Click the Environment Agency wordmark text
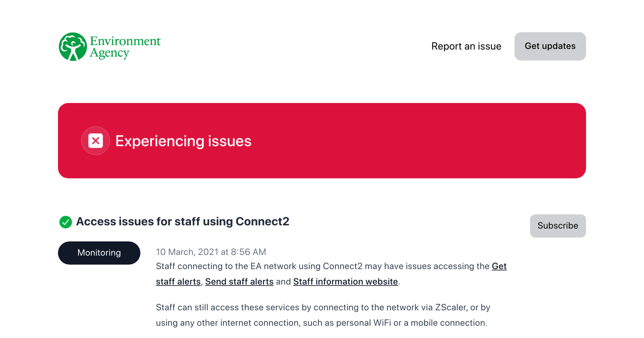This screenshot has width=644, height=338. tap(125, 46)
